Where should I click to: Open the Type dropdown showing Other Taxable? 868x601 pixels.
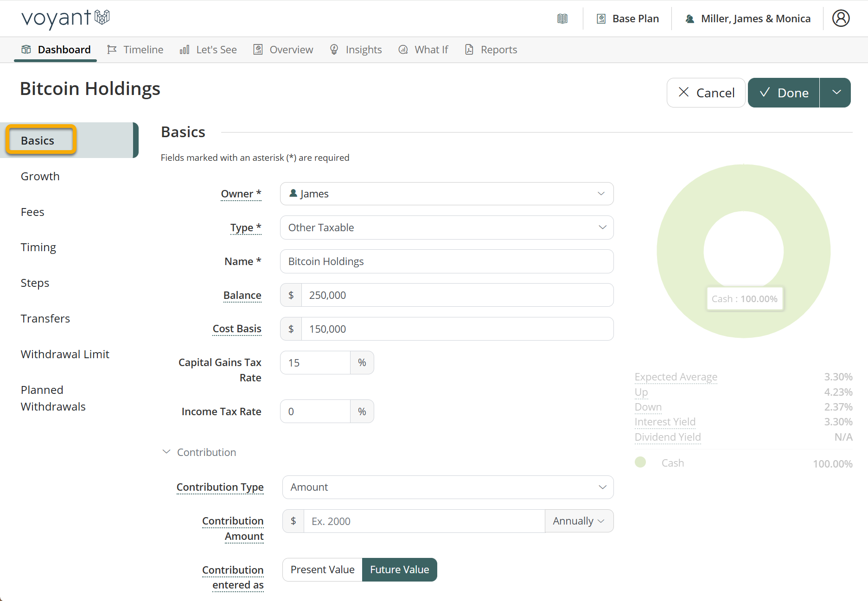pyautogui.click(x=447, y=228)
